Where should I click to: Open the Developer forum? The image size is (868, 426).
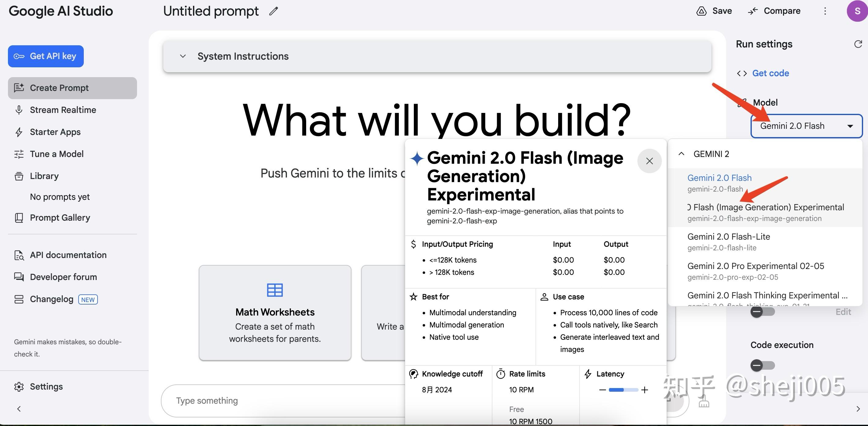[63, 277]
